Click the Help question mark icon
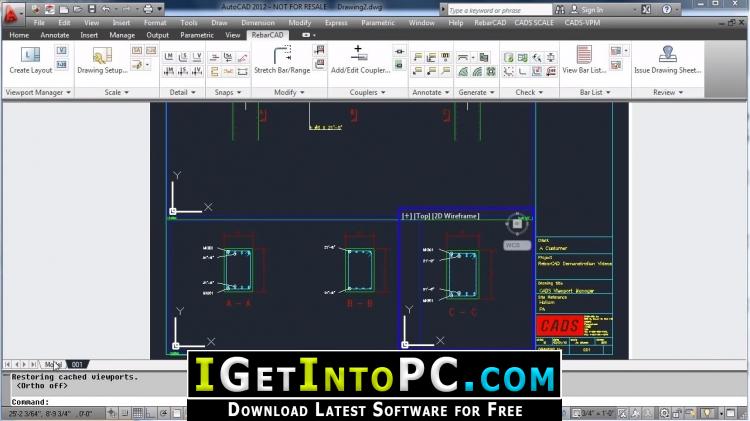Viewport: 750px width, 421px height. [x=667, y=10]
